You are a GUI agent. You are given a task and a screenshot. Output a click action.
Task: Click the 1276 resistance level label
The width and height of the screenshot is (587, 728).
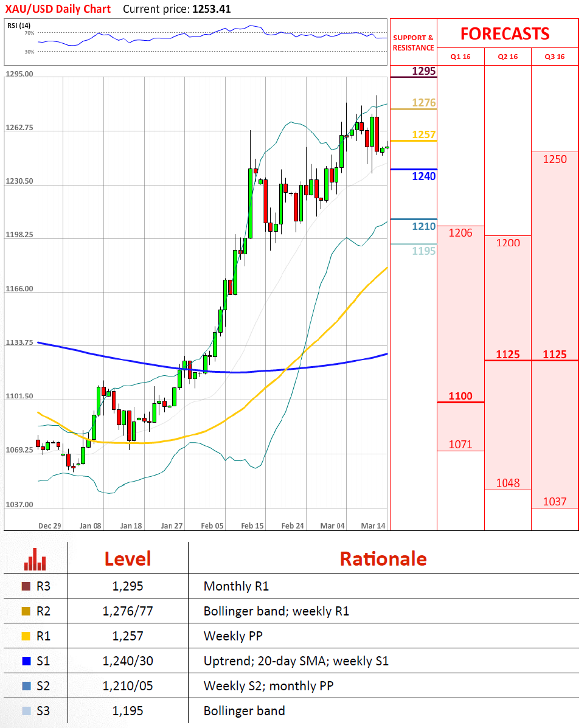[423, 103]
